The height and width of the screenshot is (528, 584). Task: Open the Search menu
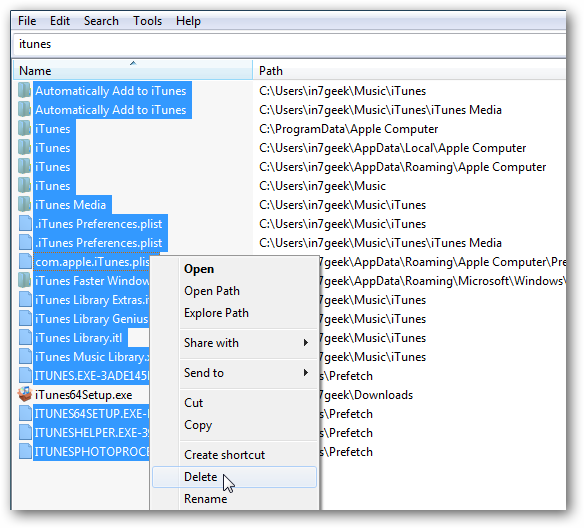(x=101, y=21)
